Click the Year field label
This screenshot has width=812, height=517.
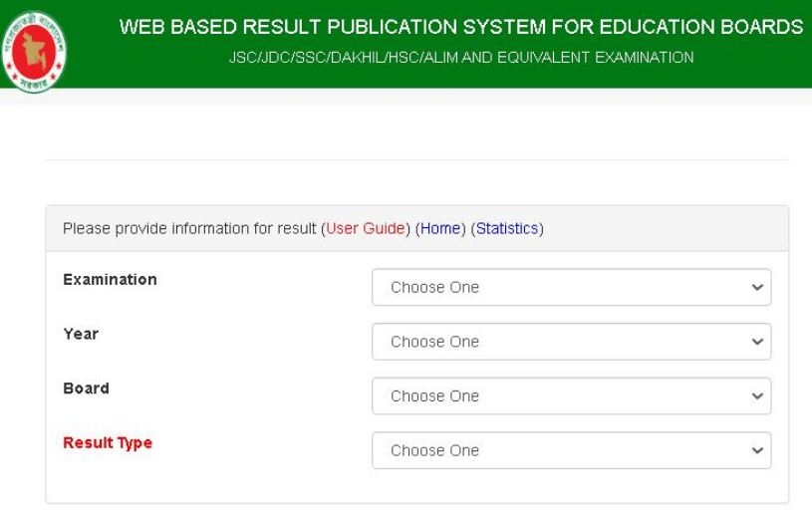tap(81, 334)
